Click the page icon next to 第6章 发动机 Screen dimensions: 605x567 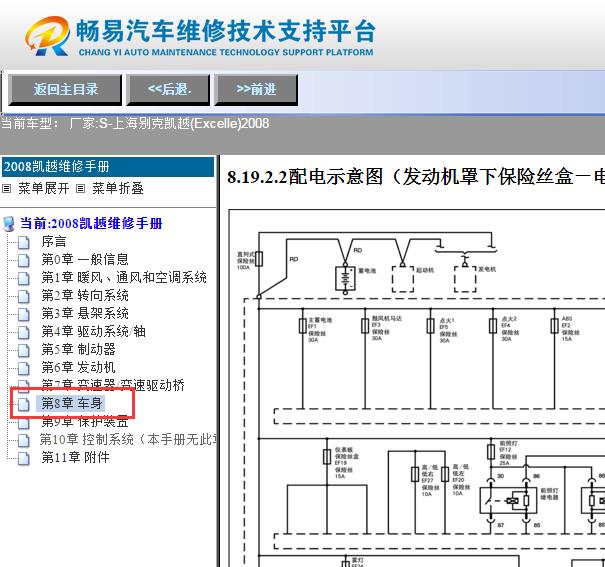(x=24, y=368)
